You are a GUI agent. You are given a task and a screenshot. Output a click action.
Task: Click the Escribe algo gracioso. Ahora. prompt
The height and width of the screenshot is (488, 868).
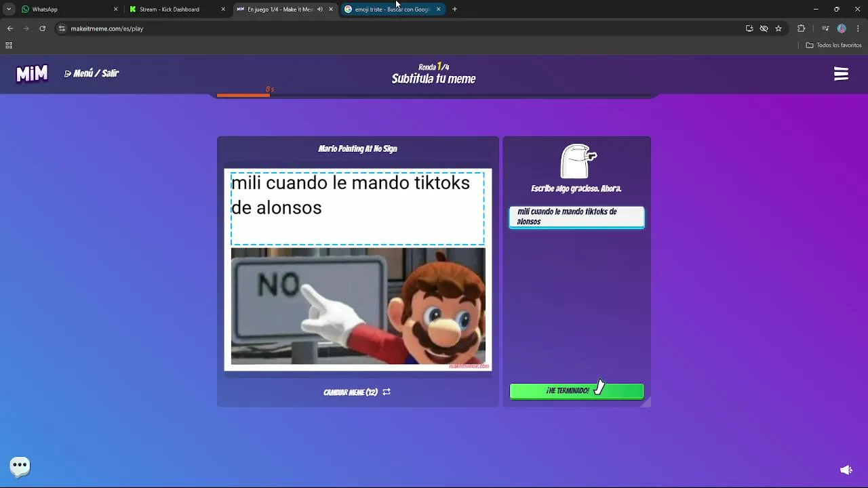576,188
